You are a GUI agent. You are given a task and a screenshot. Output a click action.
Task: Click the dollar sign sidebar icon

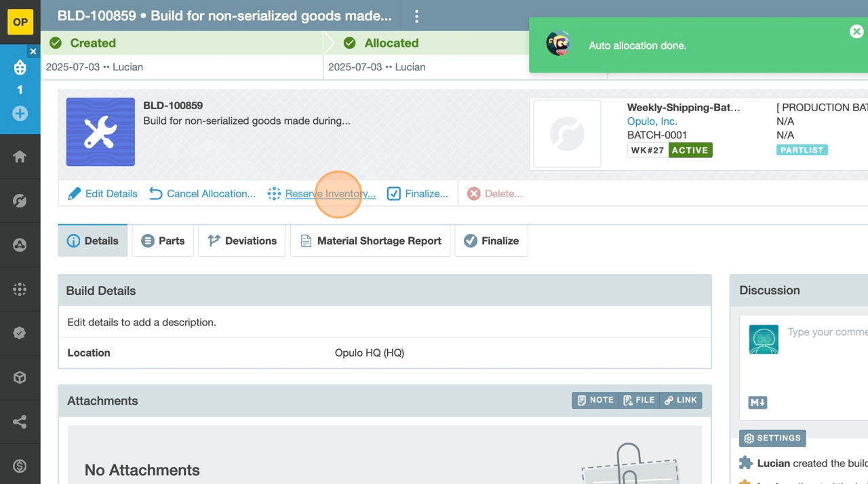20,466
